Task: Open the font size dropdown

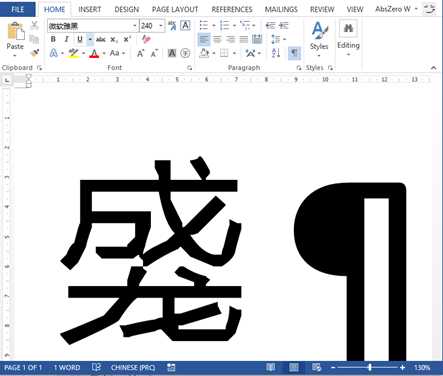Action: (161, 26)
